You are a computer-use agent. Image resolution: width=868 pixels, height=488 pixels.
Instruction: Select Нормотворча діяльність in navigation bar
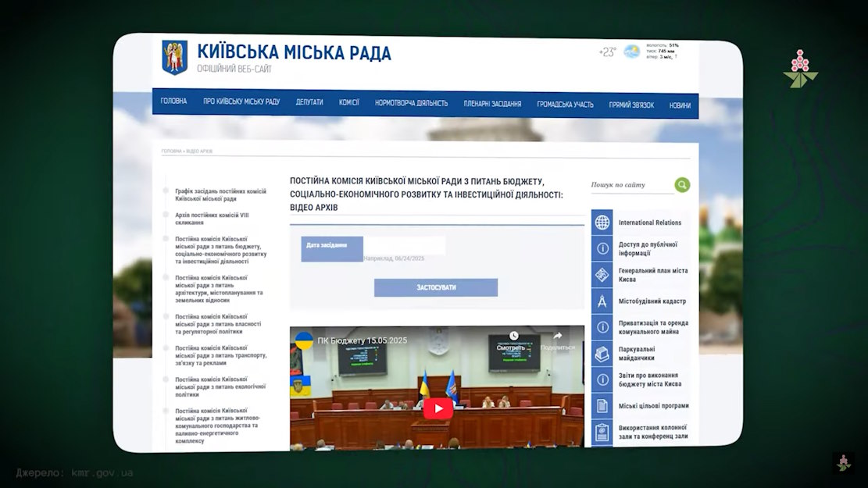(411, 103)
